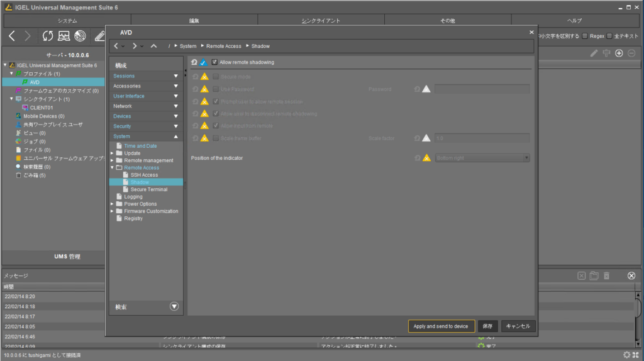The image size is (644, 361).
Task: Go up one level in AVD dialog
Action: click(153, 46)
